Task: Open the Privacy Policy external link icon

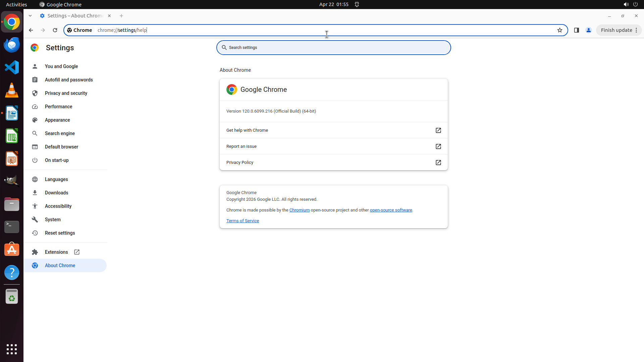Action: [438, 163]
